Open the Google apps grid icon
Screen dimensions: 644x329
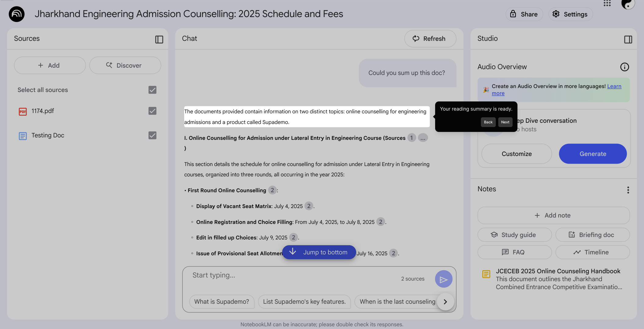(607, 3)
